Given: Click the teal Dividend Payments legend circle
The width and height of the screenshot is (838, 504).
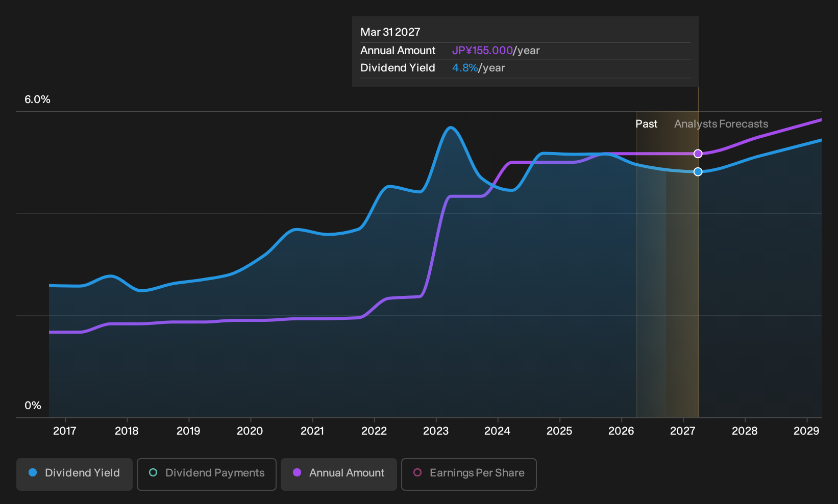Looking at the screenshot, I should tap(153, 472).
